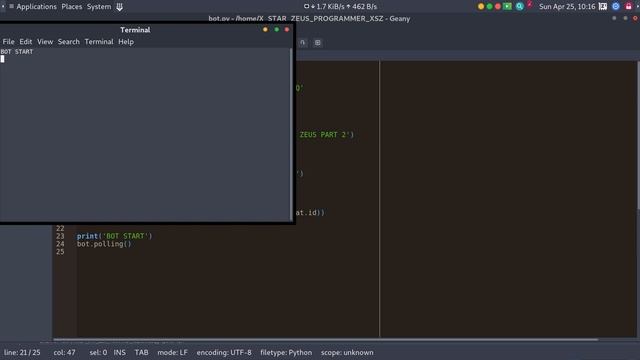Click the keyboard layout icon after the clock
The image size is (640, 360).
[x=603, y=7]
